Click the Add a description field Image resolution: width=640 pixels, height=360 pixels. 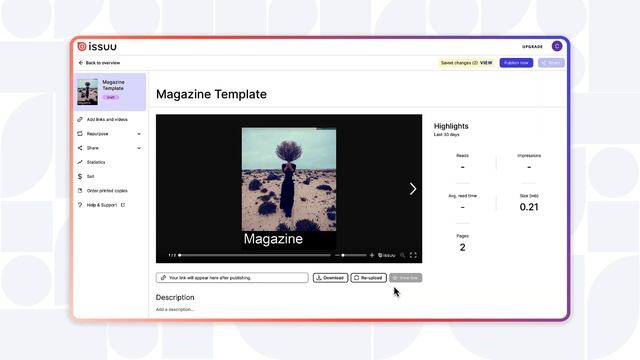[x=175, y=309]
